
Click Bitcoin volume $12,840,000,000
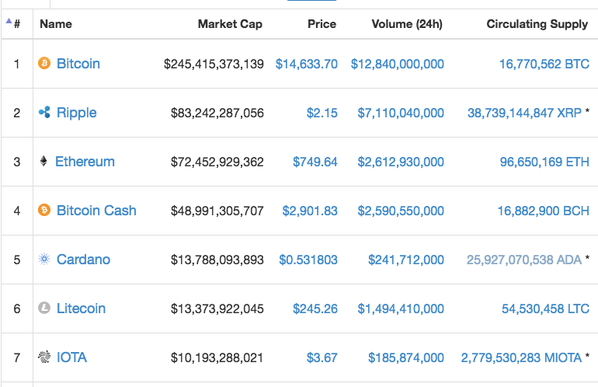[397, 64]
